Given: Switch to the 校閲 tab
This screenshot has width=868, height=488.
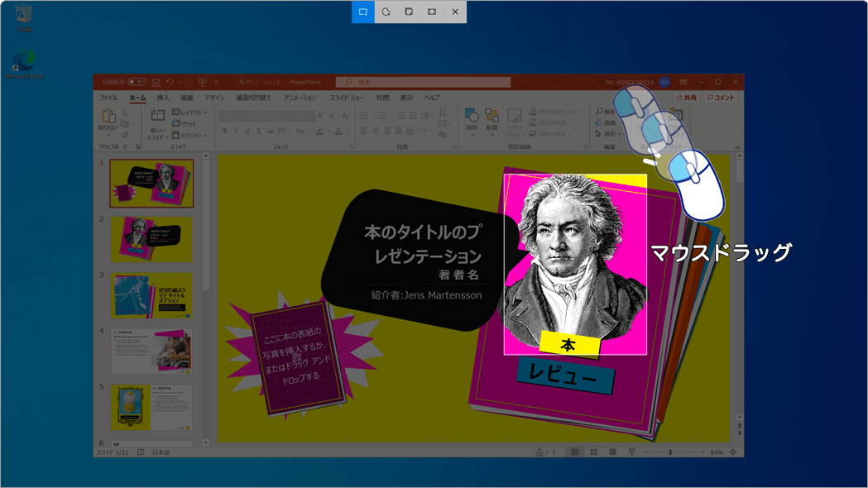Looking at the screenshot, I should 382,98.
